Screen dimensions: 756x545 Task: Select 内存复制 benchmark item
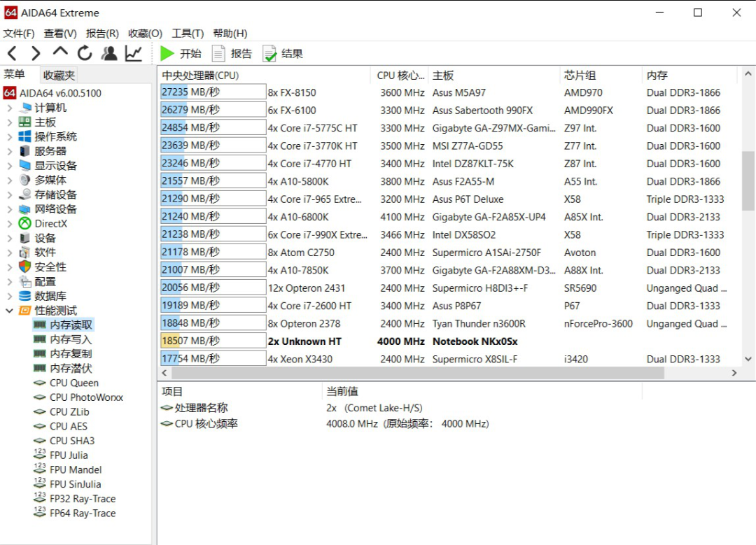click(x=71, y=354)
